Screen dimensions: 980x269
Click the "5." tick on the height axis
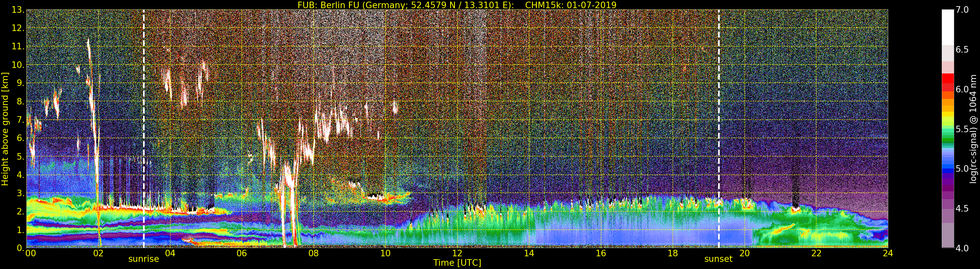click(x=21, y=156)
